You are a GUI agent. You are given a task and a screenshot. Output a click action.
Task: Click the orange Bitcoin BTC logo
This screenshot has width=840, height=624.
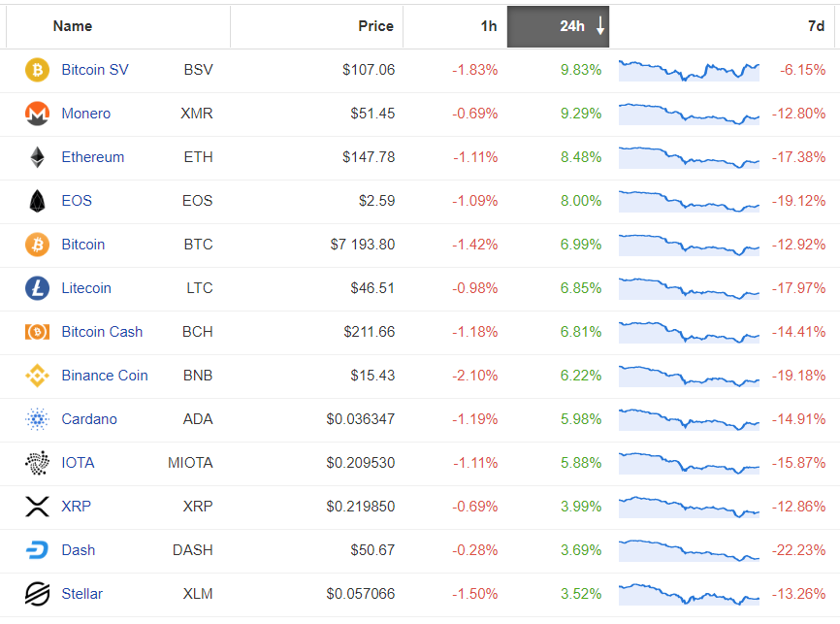[37, 245]
